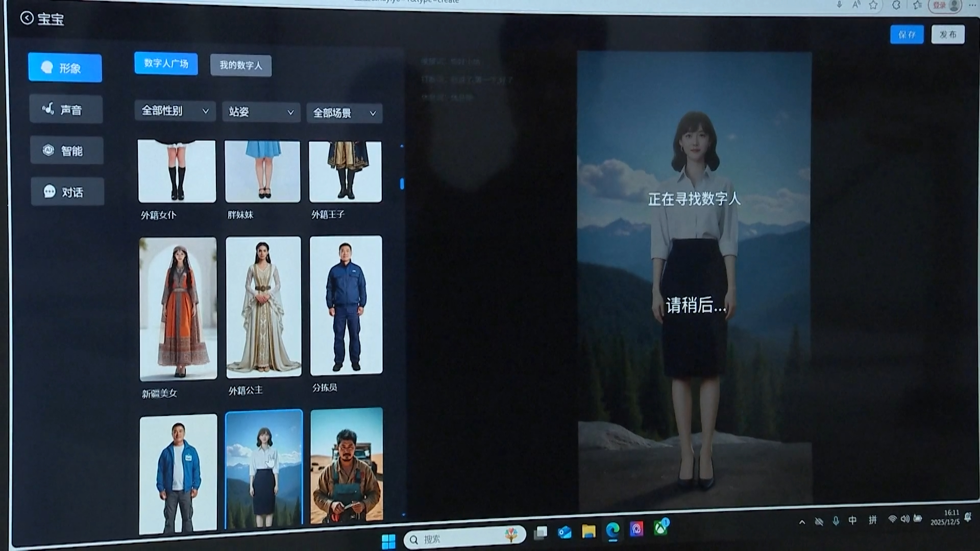The height and width of the screenshot is (551, 980).
Task: Open the 智能 intelligence settings
Action: [66, 151]
